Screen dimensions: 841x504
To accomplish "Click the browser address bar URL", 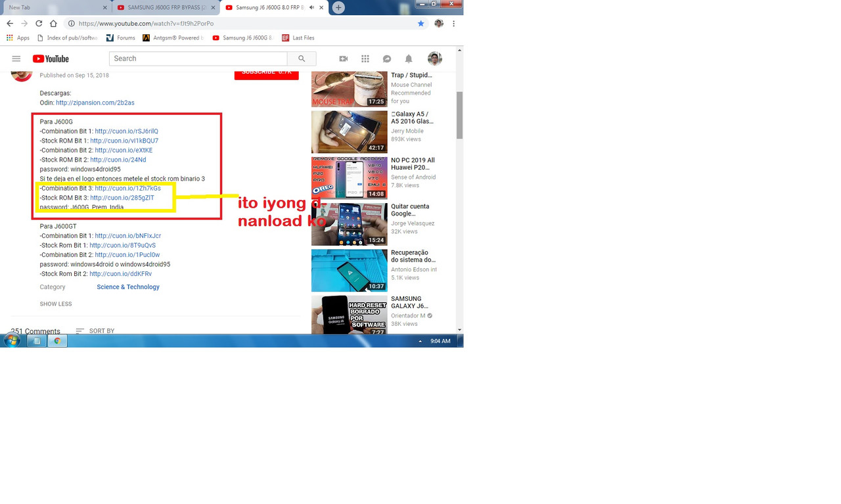I will [146, 24].
